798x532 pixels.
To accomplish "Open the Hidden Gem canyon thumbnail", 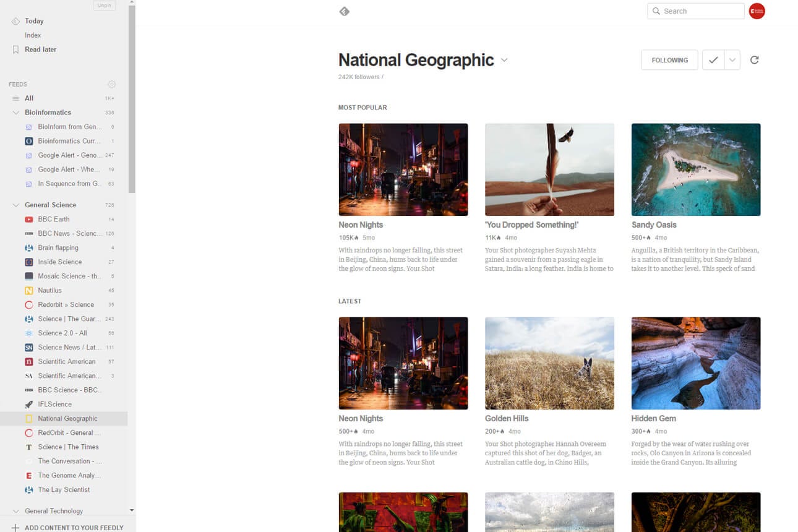I will pos(696,363).
